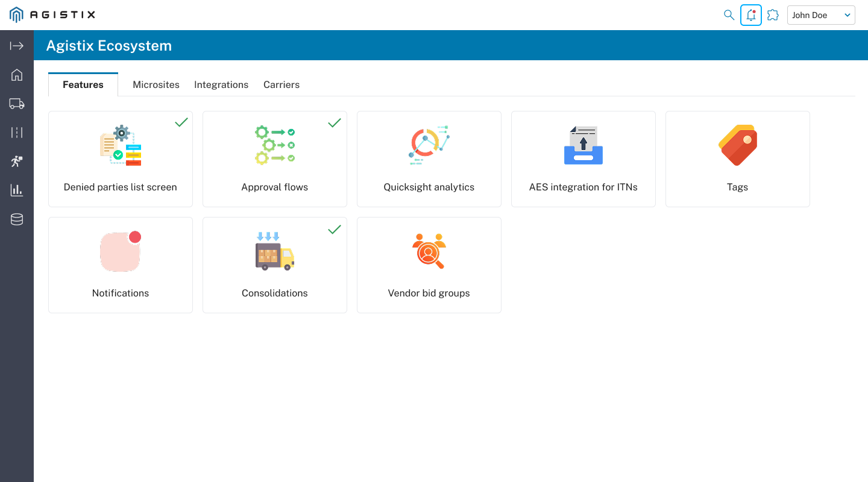Click the red Tags feature thumbnail
Viewport: 868px width, 482px height.
[x=738, y=145]
